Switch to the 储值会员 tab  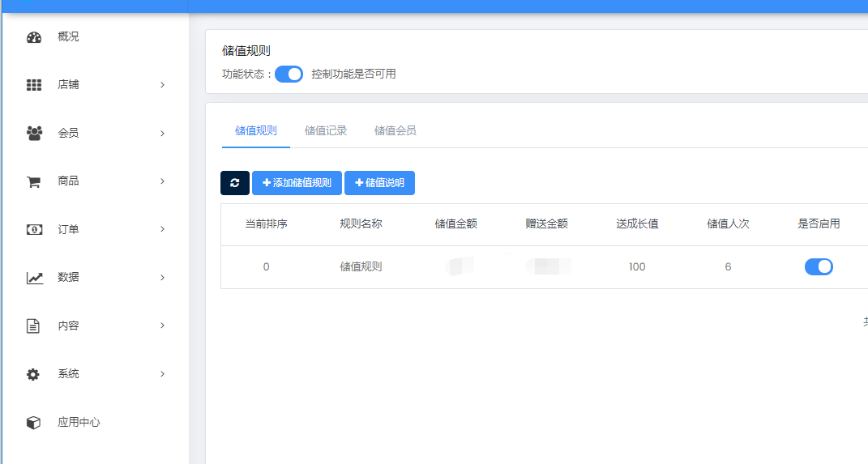(396, 130)
